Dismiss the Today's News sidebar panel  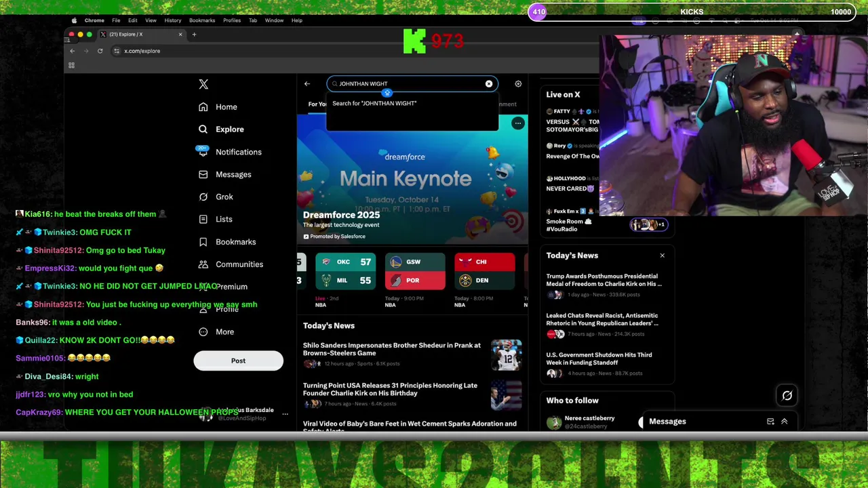coord(663,256)
